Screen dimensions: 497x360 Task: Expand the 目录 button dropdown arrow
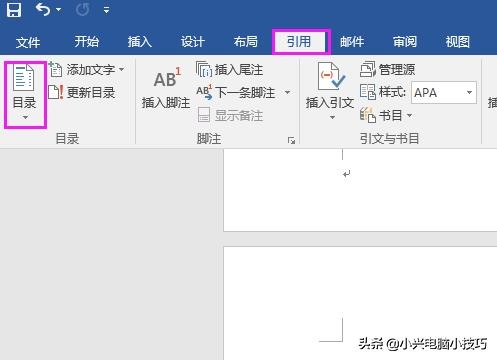[x=25, y=117]
